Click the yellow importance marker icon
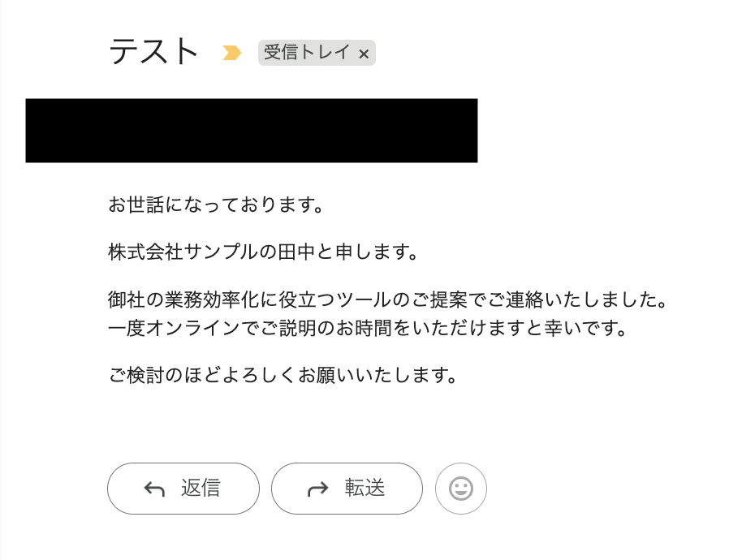 [232, 54]
